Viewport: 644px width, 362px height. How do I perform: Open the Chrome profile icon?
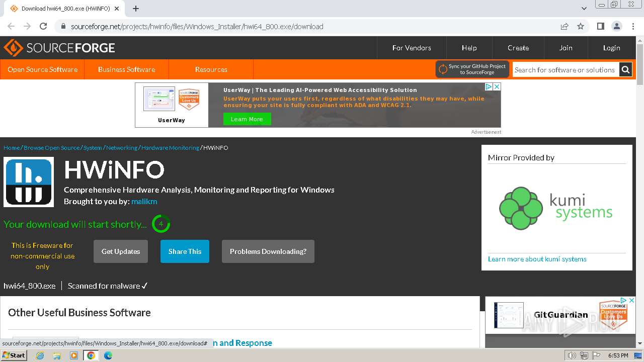click(x=617, y=26)
